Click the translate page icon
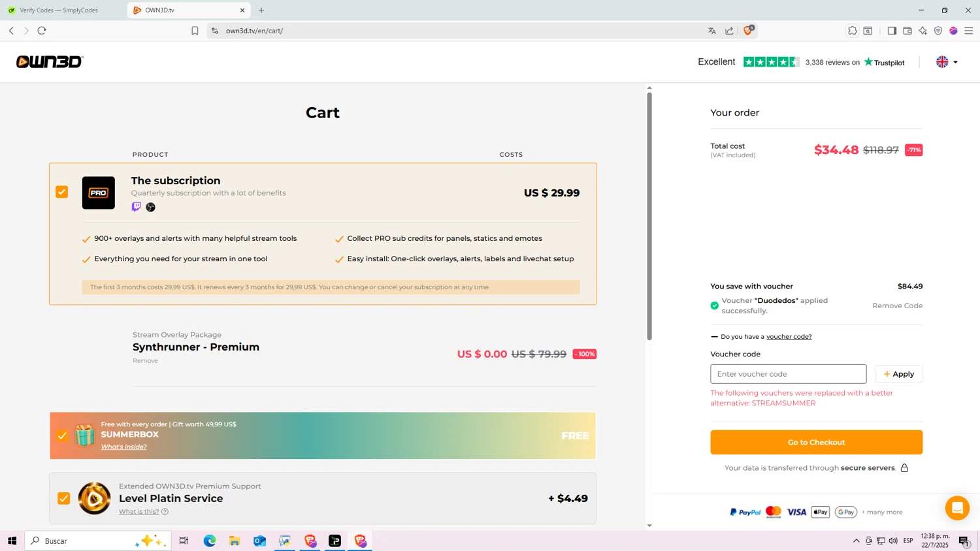This screenshot has width=980, height=551. (712, 31)
